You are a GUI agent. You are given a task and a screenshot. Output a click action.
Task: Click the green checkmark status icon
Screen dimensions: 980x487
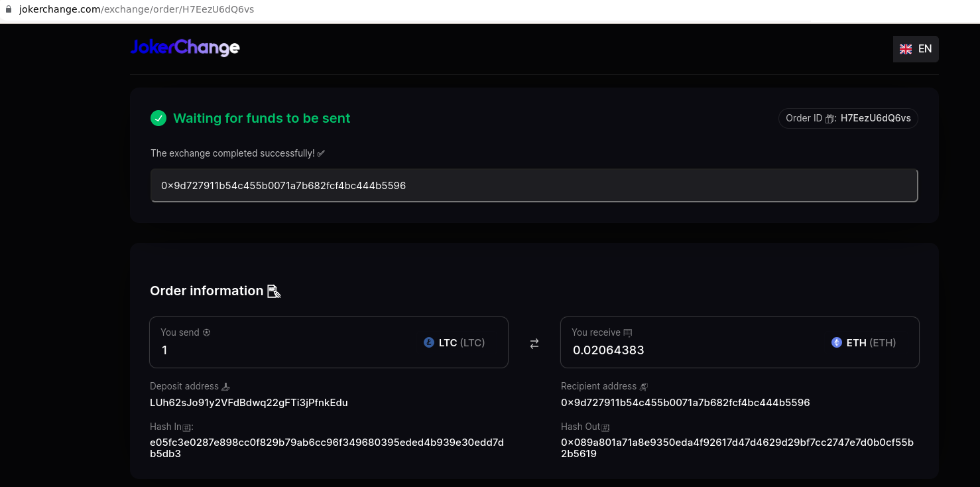[158, 118]
